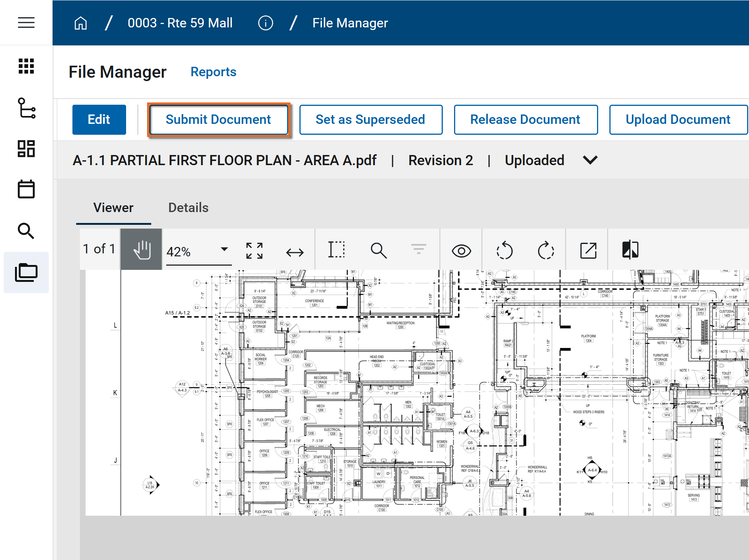Click the project info icon
The width and height of the screenshot is (749, 560).
click(x=265, y=23)
